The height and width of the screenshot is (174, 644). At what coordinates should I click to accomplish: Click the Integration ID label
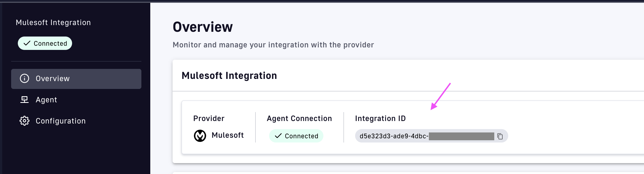pos(380,119)
